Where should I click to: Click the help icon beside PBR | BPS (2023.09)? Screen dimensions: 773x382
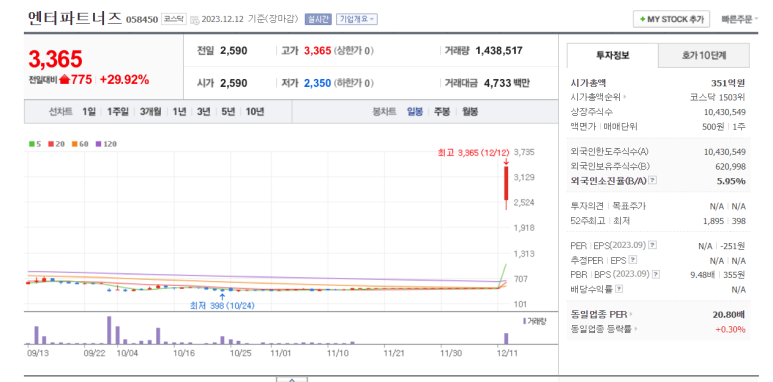coord(656,275)
